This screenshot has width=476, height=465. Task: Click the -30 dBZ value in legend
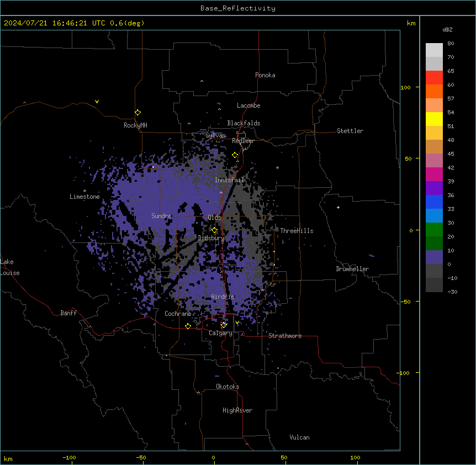tap(452, 292)
